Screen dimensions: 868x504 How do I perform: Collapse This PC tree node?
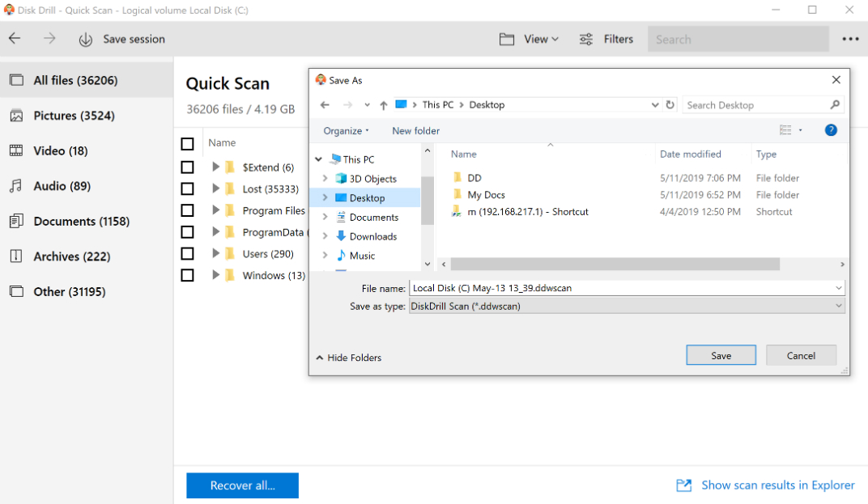coord(319,159)
